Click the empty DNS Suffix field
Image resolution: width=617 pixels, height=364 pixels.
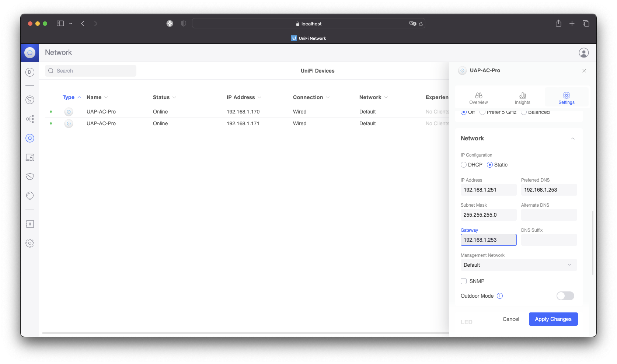549,240
